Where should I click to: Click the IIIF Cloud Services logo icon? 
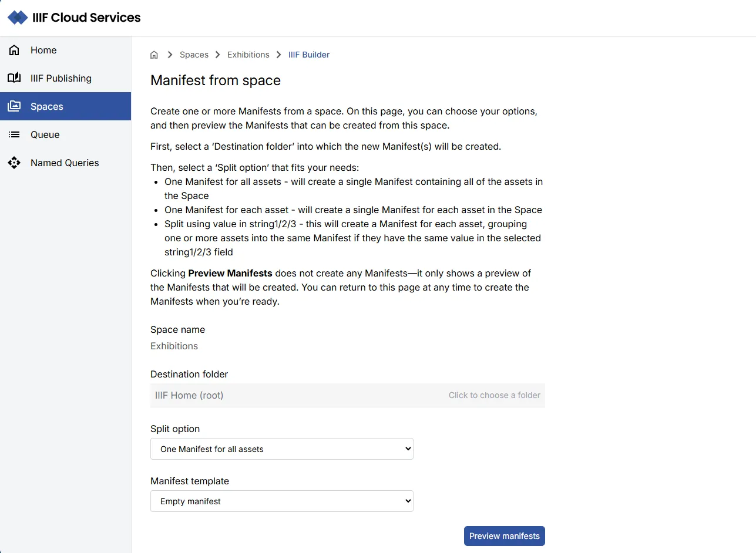18,18
